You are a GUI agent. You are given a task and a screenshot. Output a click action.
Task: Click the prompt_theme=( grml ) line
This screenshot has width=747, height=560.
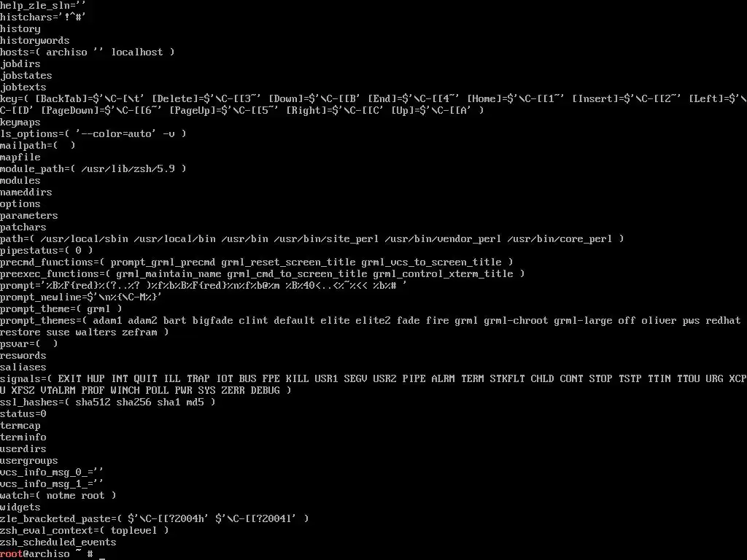click(x=61, y=309)
